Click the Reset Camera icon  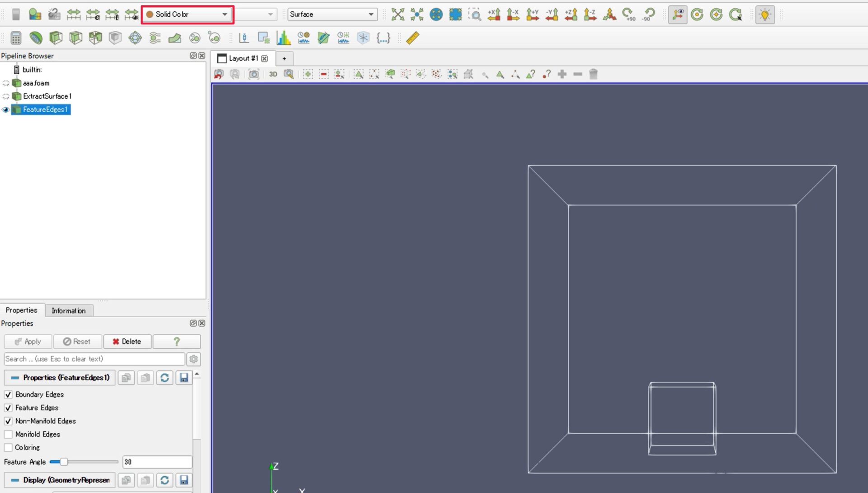pos(397,14)
